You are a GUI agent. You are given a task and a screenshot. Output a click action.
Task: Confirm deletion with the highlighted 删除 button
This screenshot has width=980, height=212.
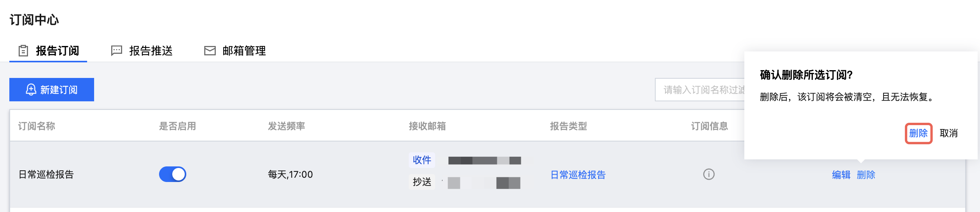click(918, 133)
